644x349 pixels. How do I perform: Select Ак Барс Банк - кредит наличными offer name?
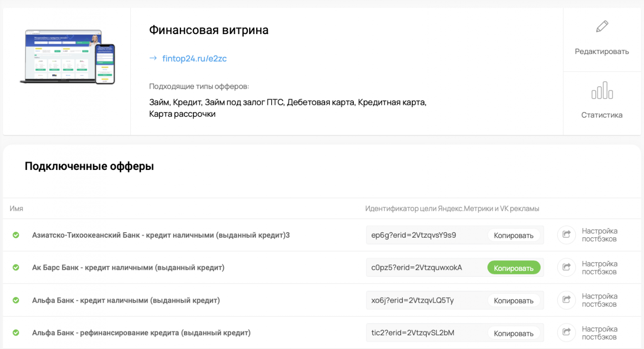(128, 268)
